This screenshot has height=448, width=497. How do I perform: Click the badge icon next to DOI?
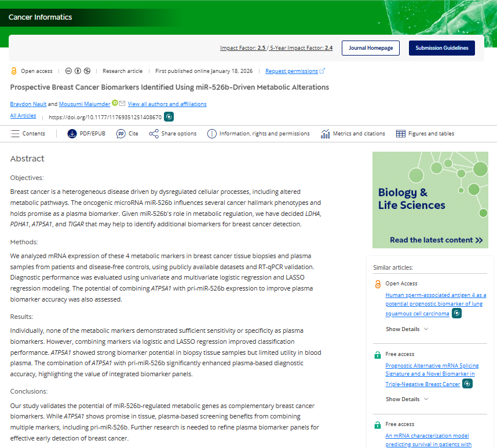[169, 117]
